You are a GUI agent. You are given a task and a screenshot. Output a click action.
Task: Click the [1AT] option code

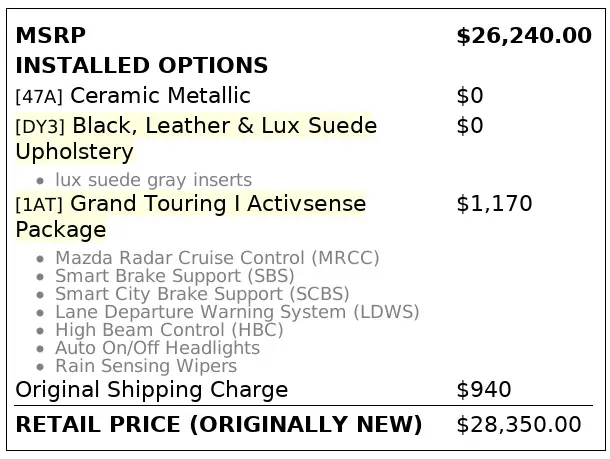point(39,205)
